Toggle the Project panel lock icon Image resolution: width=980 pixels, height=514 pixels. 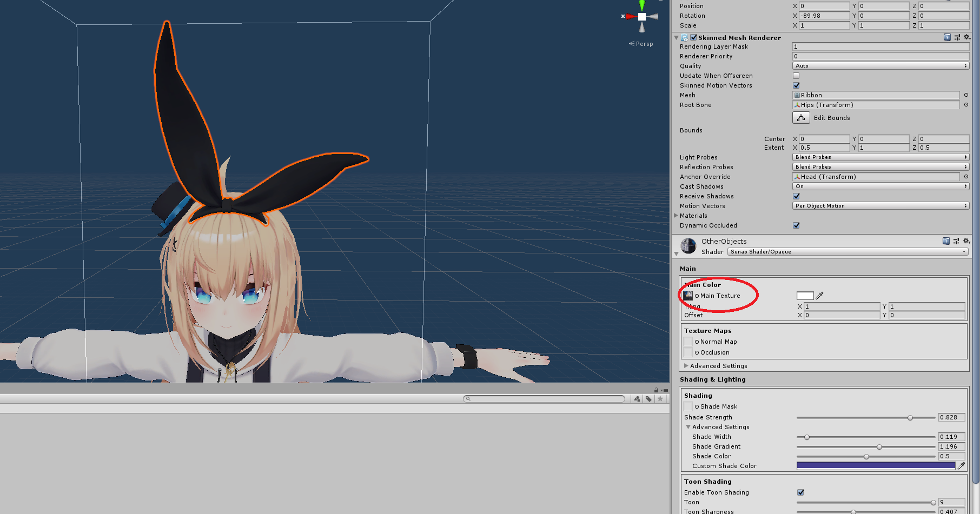[x=656, y=390]
